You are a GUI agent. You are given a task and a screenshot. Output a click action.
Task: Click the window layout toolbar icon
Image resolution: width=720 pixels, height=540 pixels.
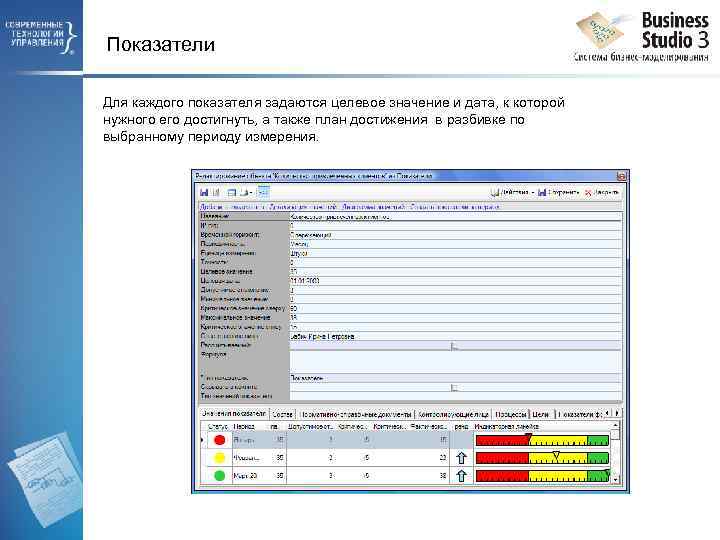point(231,192)
